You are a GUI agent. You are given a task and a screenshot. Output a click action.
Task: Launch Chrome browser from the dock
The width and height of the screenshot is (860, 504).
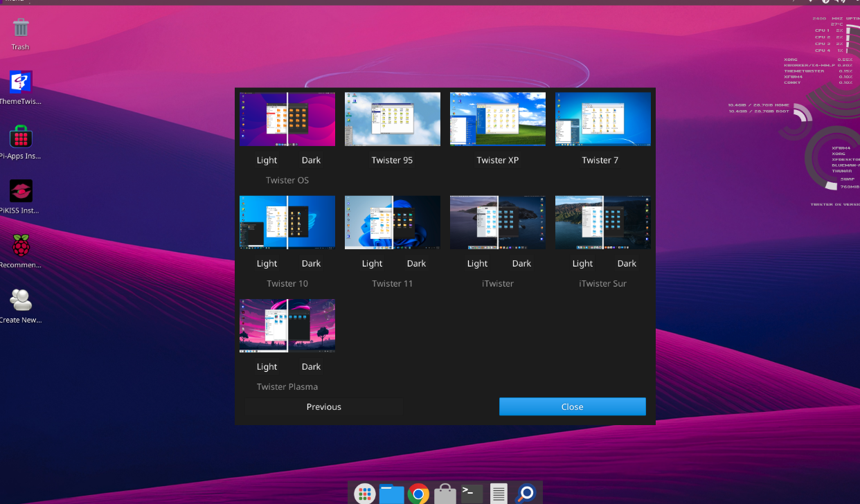[x=418, y=493]
